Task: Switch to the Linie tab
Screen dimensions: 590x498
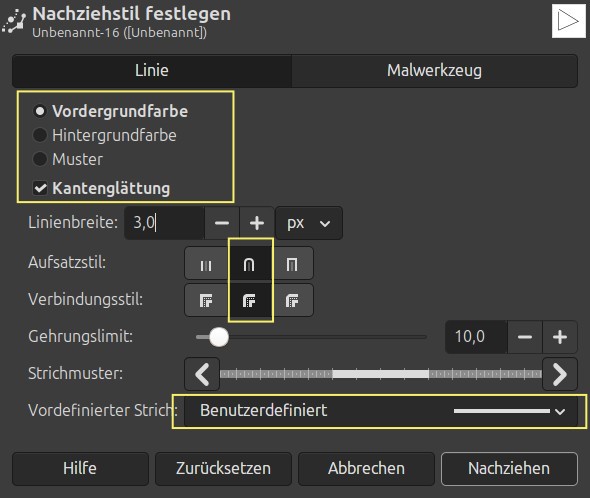Action: pos(152,70)
